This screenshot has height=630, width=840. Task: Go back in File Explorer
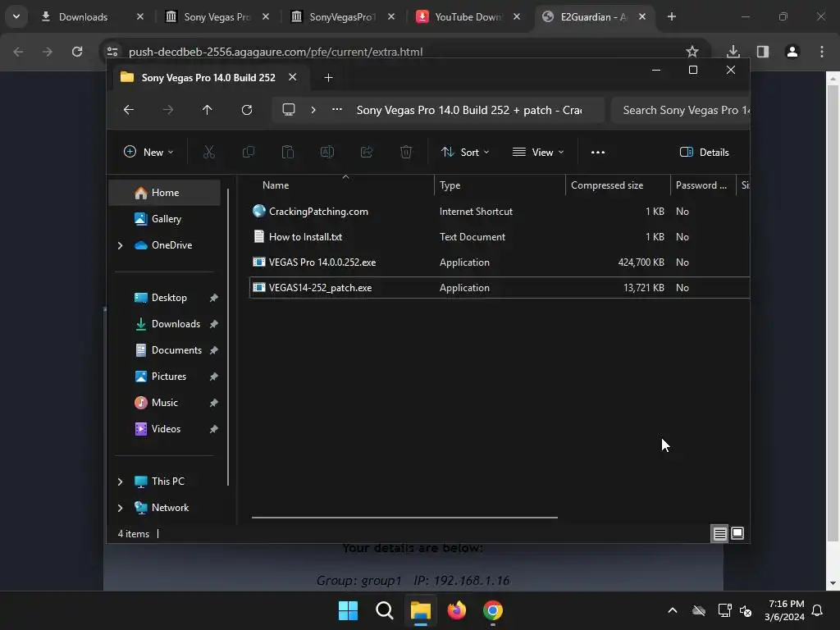point(129,110)
